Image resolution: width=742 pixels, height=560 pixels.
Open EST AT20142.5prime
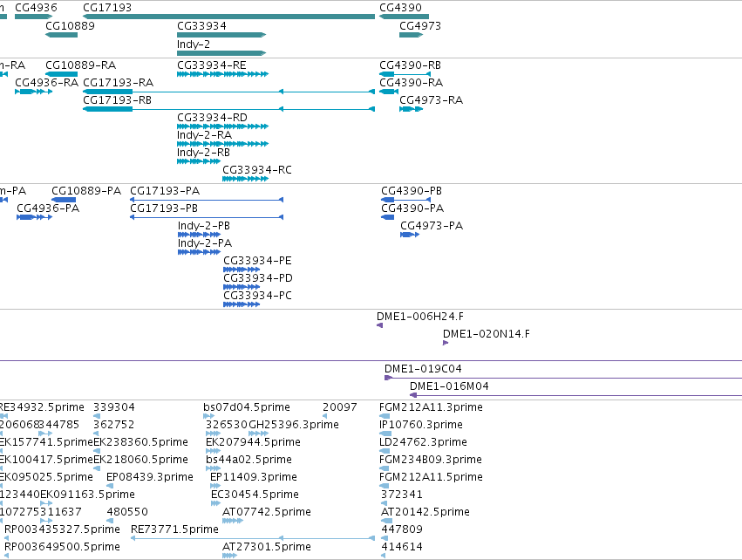click(x=425, y=513)
